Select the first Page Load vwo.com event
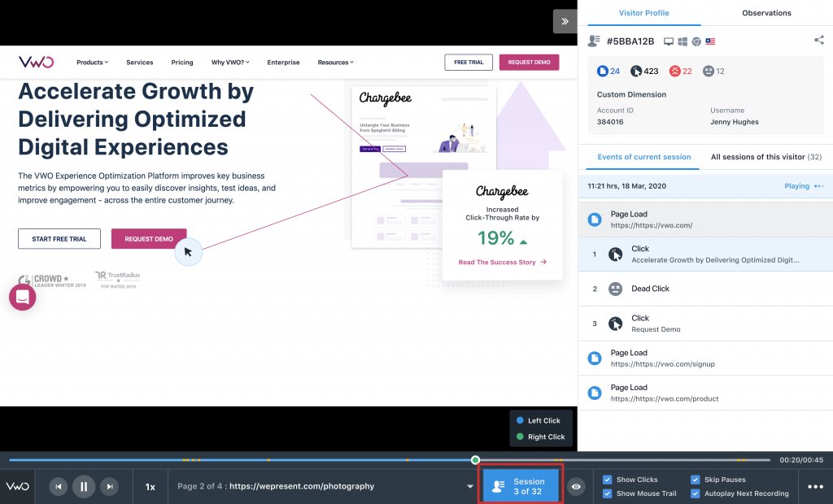Image resolution: width=833 pixels, height=504 pixels. pyautogui.click(x=705, y=219)
